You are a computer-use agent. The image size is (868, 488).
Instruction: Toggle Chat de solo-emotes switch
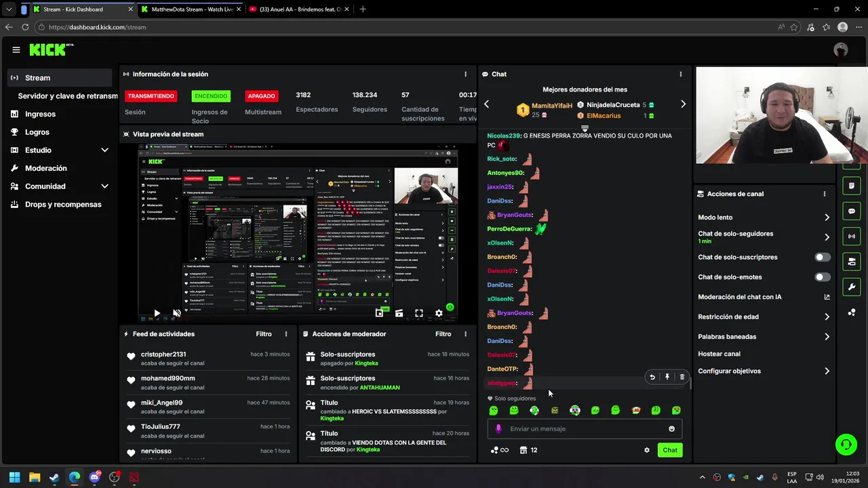[823, 277]
